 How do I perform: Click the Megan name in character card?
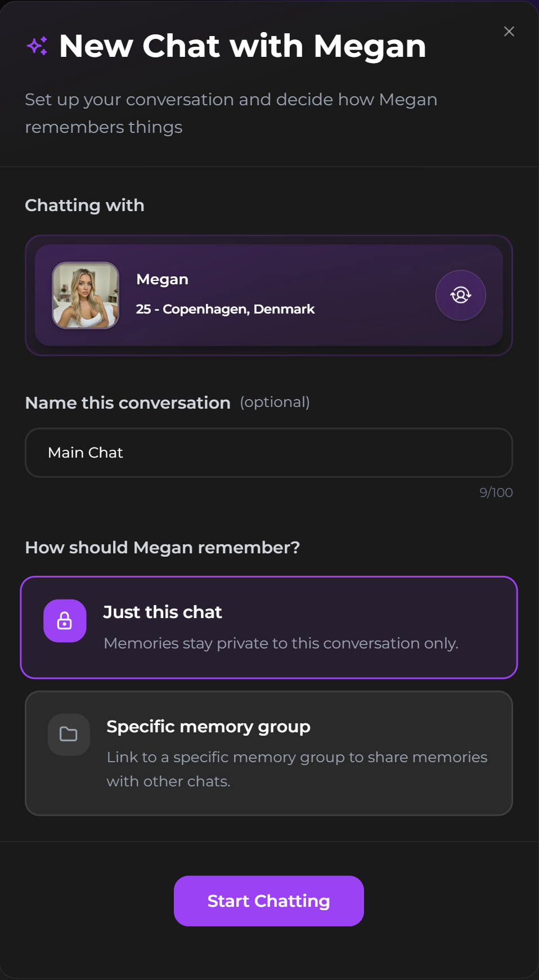(163, 279)
